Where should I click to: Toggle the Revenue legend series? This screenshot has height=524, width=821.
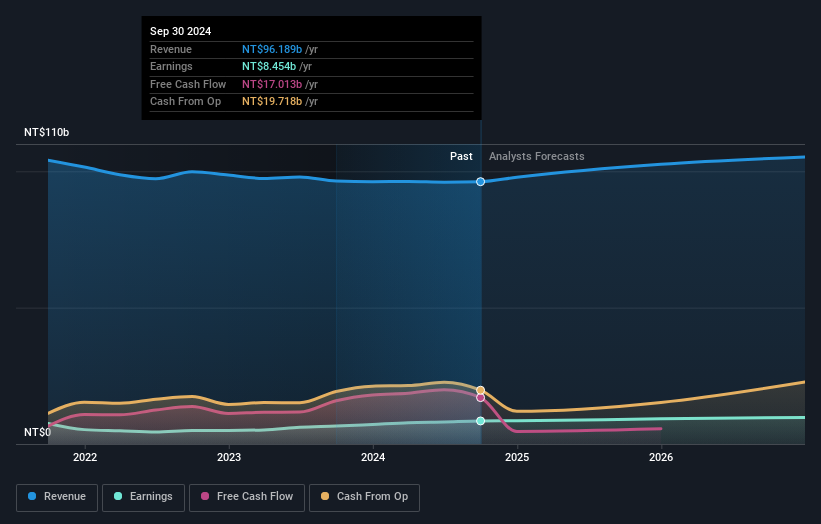[57, 497]
